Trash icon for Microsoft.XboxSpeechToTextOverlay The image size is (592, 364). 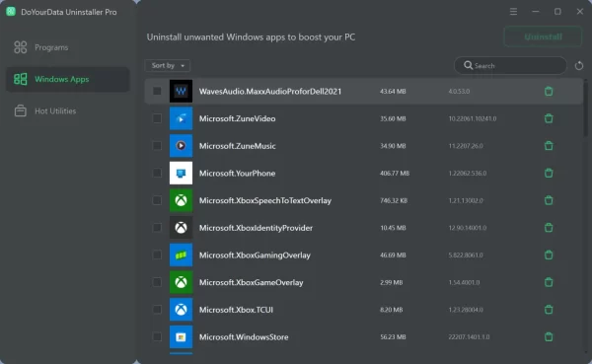click(549, 200)
